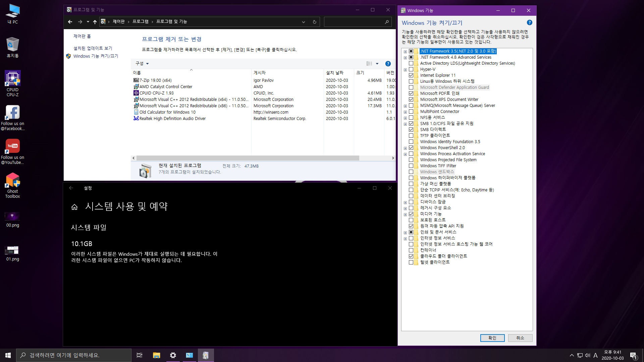Screen dimensions: 644x362
Task: Uncheck Internet Explorer 11 feature
Action: coord(411,75)
